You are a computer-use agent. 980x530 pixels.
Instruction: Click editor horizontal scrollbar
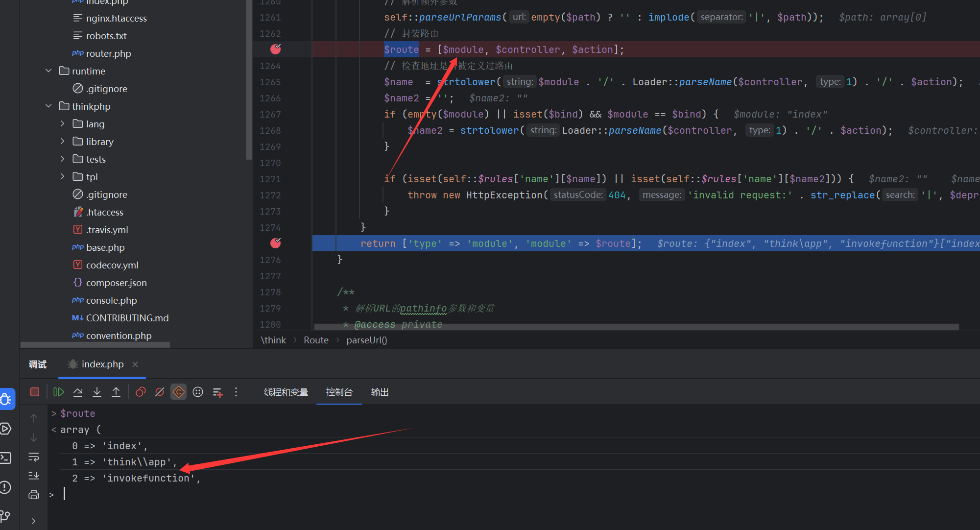636,327
